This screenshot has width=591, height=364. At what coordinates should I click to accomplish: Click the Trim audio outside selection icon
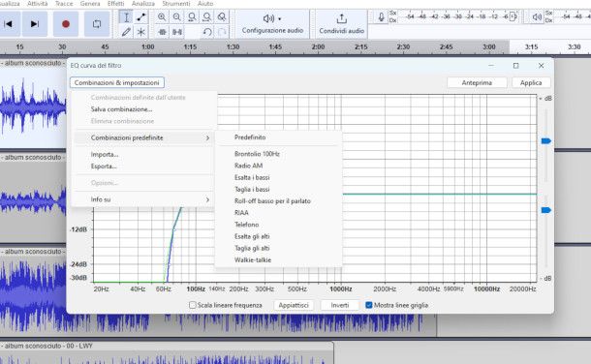tap(162, 32)
